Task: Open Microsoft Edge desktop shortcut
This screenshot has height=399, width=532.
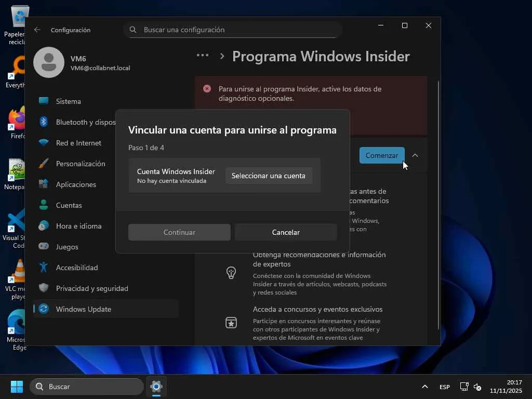Action: click(17, 330)
